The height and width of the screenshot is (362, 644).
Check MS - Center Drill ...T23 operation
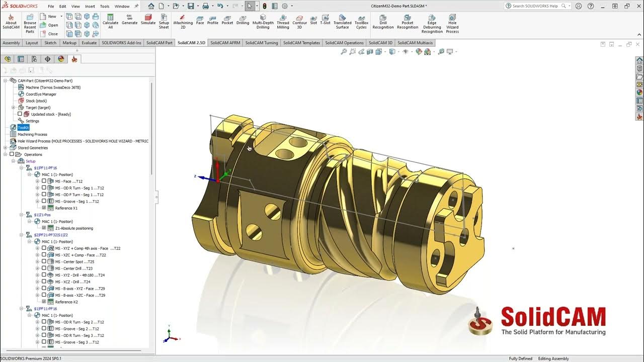(44, 268)
